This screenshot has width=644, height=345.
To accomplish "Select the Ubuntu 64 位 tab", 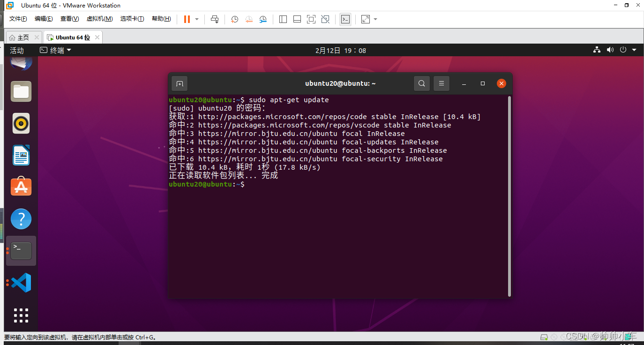I will [x=73, y=37].
